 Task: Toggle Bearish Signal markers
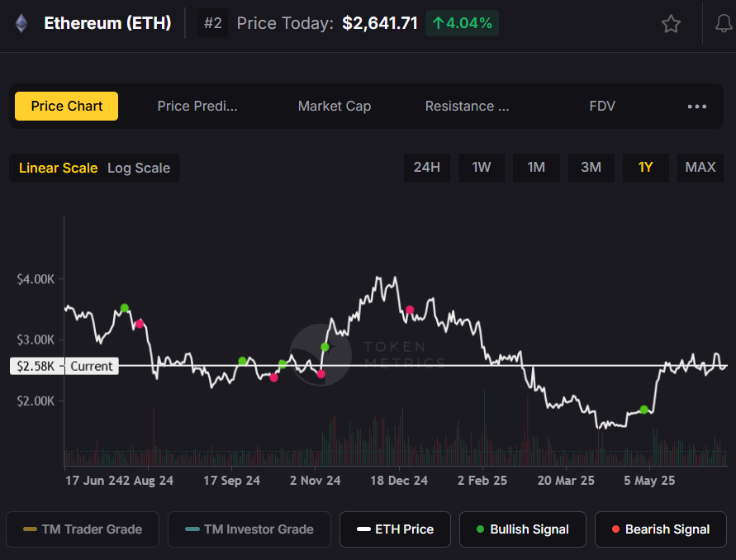661,529
